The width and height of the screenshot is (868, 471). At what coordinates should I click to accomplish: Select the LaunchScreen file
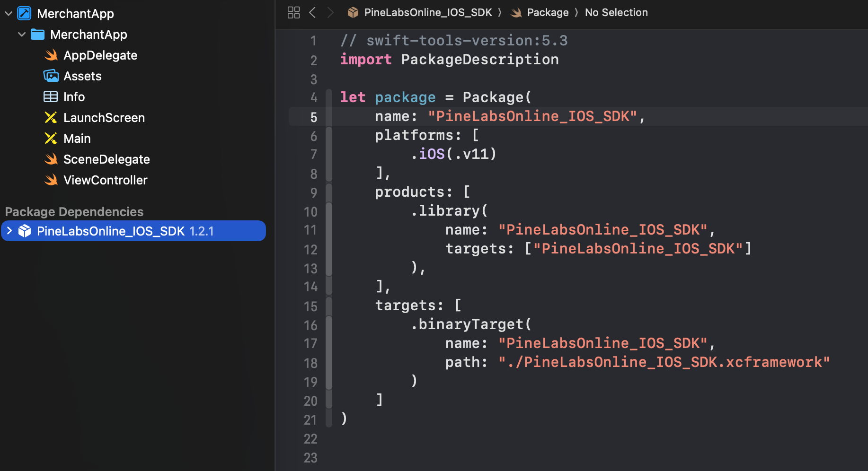point(104,118)
